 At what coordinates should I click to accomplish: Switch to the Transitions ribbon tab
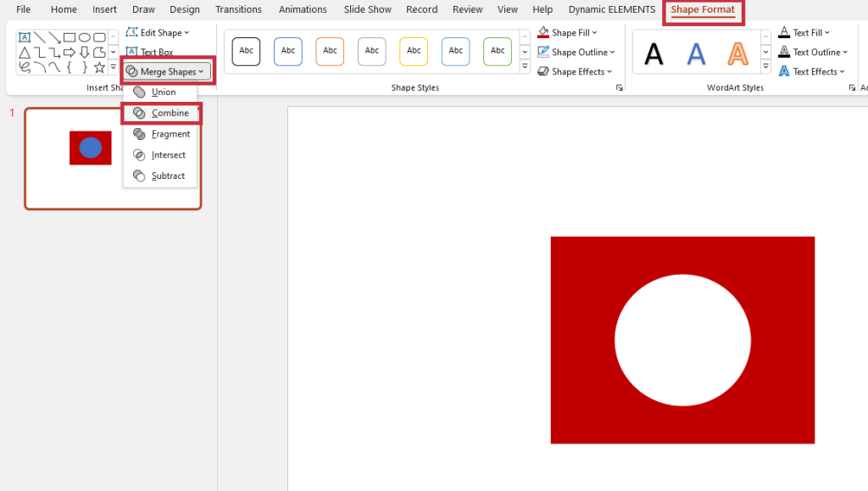point(238,9)
